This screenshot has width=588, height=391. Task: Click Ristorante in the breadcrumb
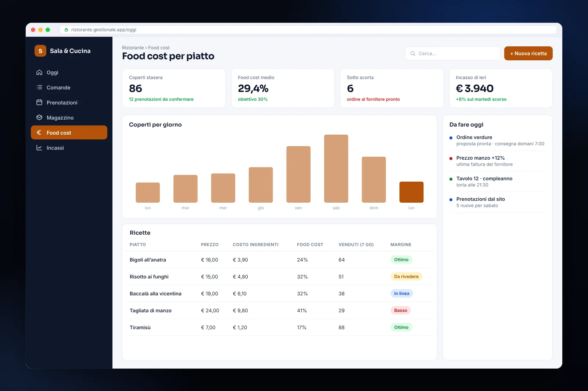[133, 48]
